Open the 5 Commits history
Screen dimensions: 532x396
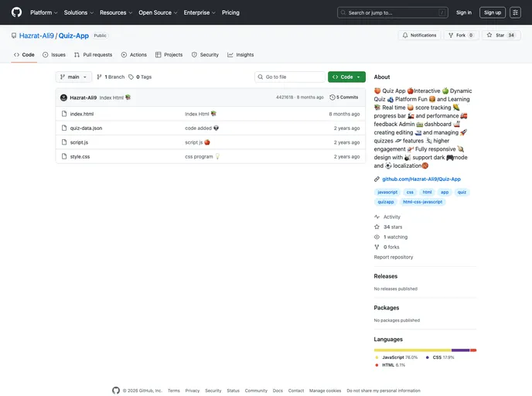pyautogui.click(x=344, y=97)
